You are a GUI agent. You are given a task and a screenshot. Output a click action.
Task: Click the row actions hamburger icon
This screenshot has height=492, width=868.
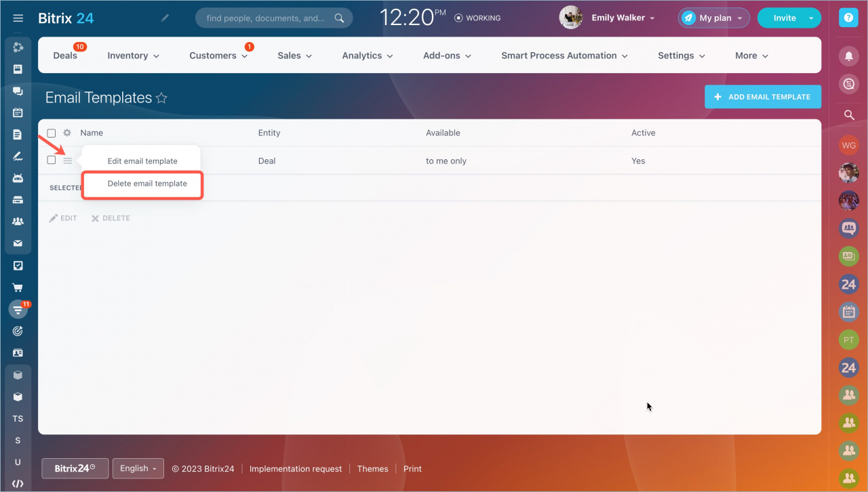[x=68, y=161]
